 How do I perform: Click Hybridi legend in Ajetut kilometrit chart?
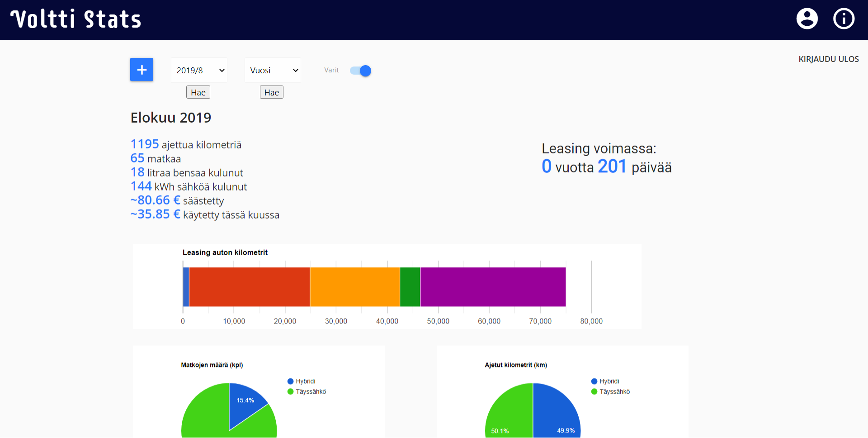[x=605, y=381]
